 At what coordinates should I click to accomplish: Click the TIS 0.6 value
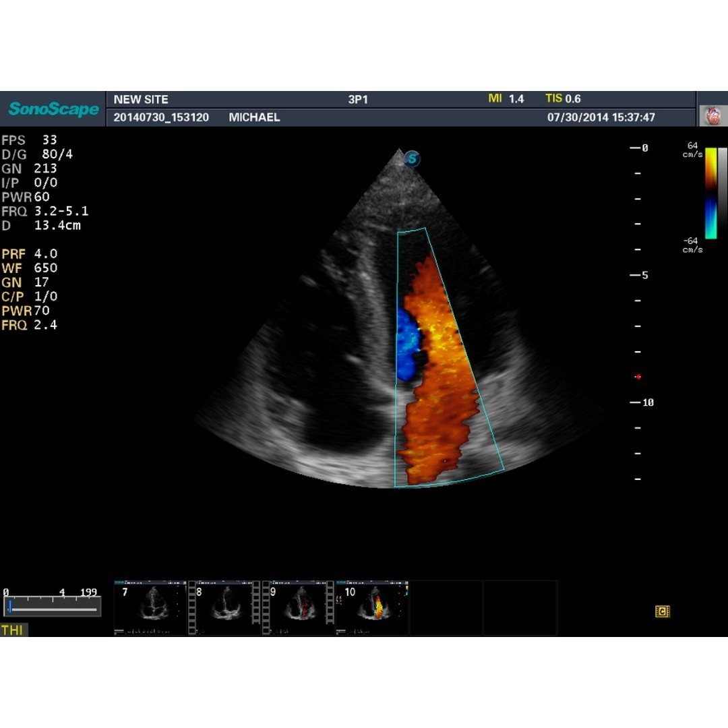(563, 98)
